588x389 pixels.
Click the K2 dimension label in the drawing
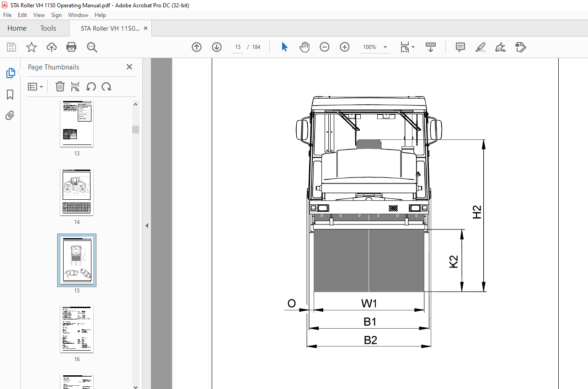pos(453,261)
